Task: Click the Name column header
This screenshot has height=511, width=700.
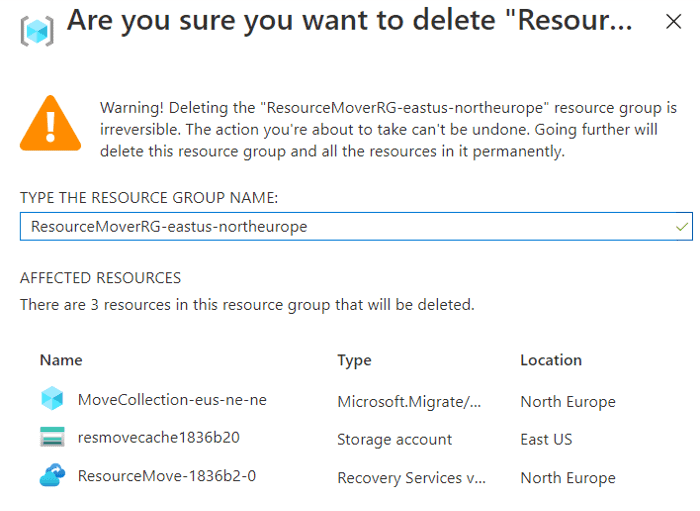Action: pos(61,360)
